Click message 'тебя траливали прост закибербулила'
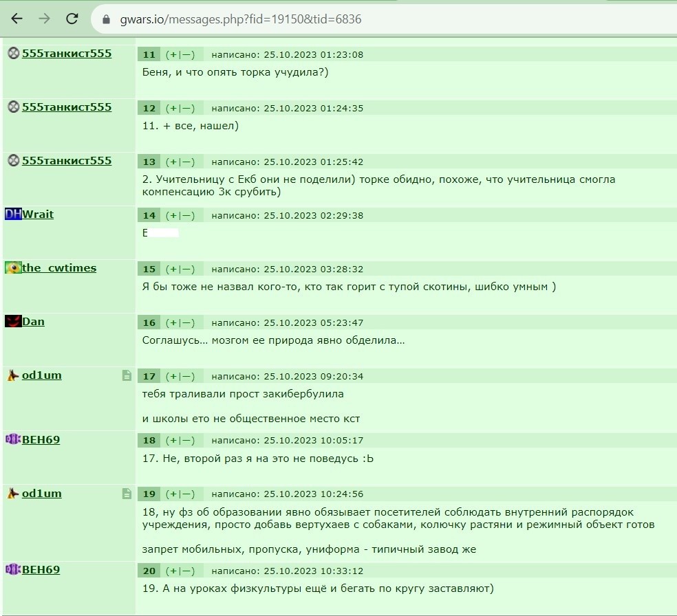Screen dimensions: 677x616 pos(243,394)
